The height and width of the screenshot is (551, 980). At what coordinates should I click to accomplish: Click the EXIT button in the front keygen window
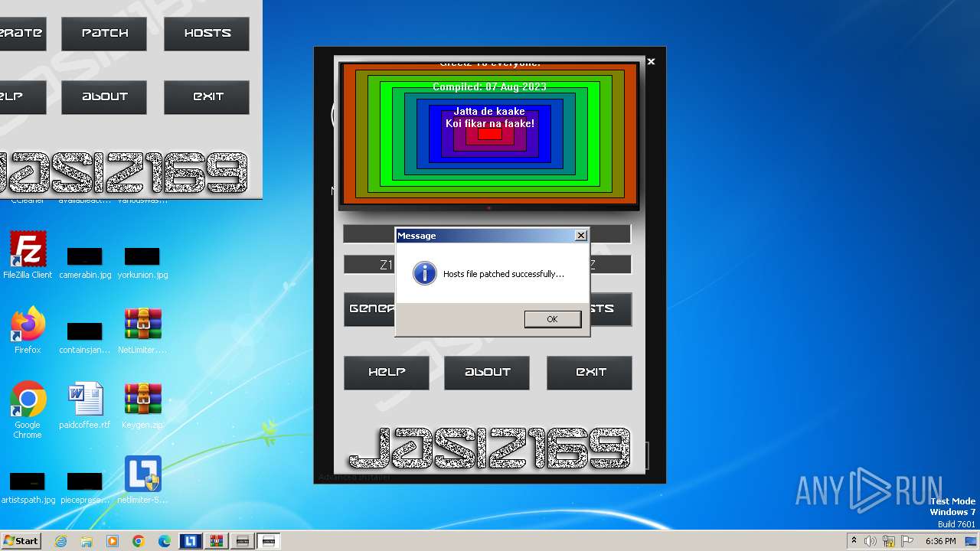pyautogui.click(x=590, y=373)
